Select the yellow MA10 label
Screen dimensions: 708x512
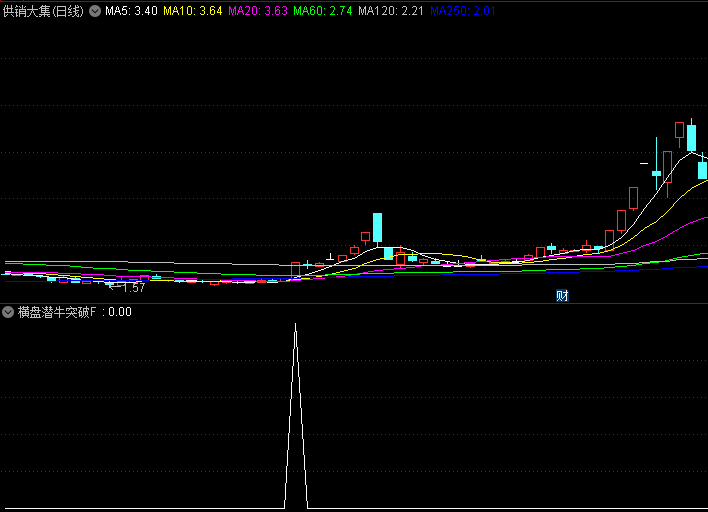point(192,11)
